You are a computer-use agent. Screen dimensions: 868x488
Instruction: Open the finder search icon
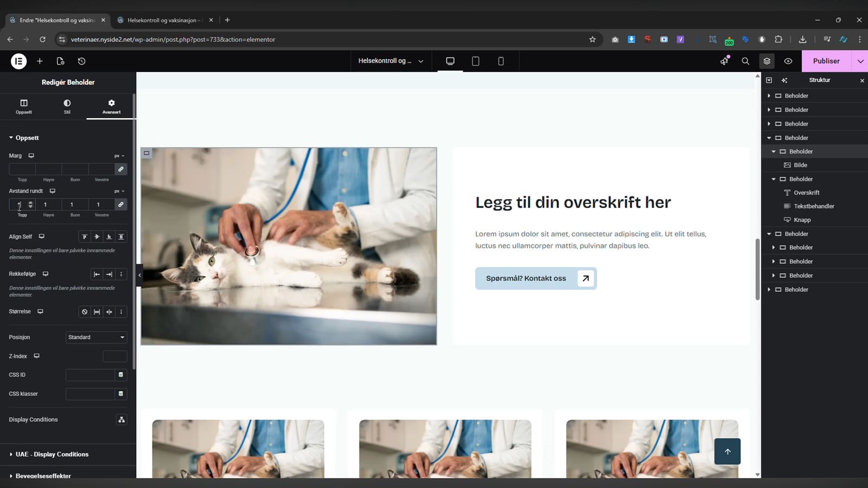pyautogui.click(x=745, y=61)
